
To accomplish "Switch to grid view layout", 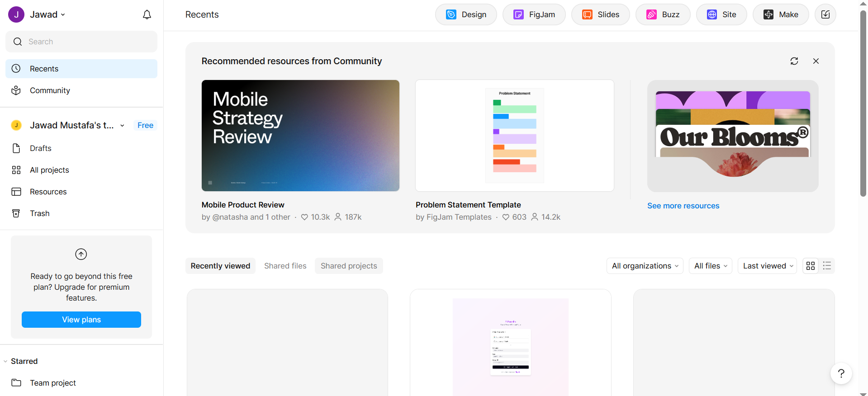I will pyautogui.click(x=810, y=266).
